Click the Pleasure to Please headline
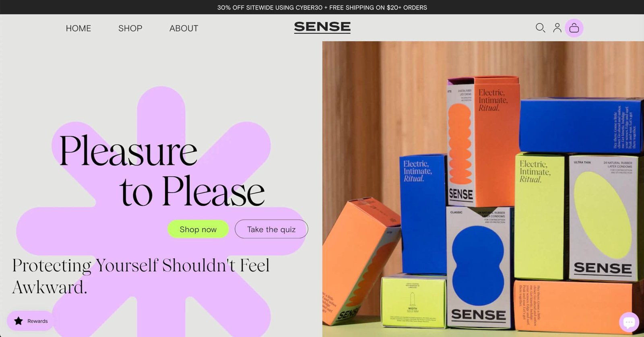This screenshot has width=644, height=337. tap(162, 171)
